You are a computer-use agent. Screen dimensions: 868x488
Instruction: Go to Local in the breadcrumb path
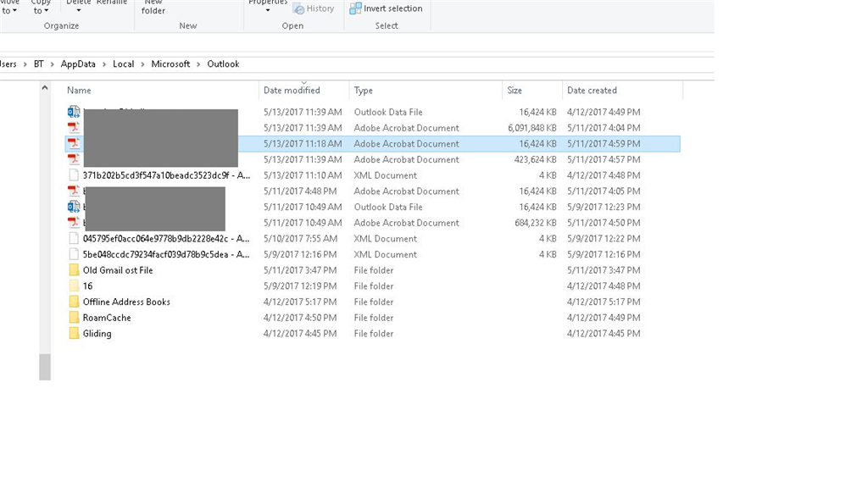coord(124,64)
